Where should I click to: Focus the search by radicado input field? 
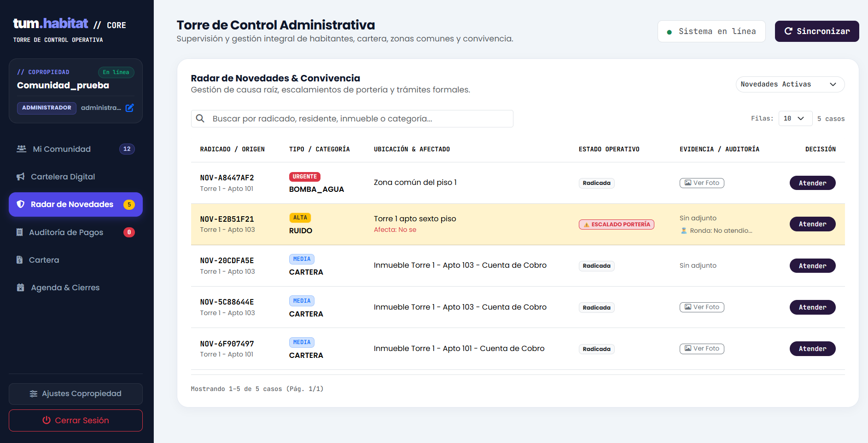[x=352, y=119]
